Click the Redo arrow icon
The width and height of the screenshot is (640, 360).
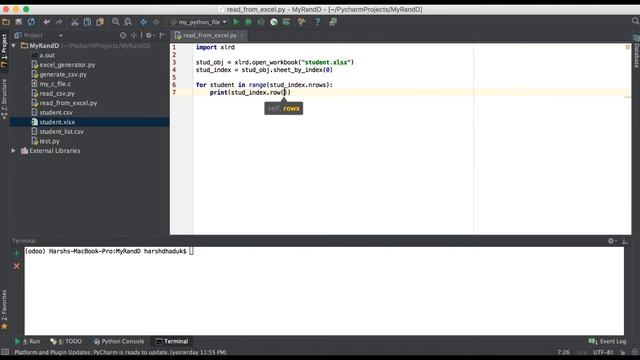tap(59, 22)
